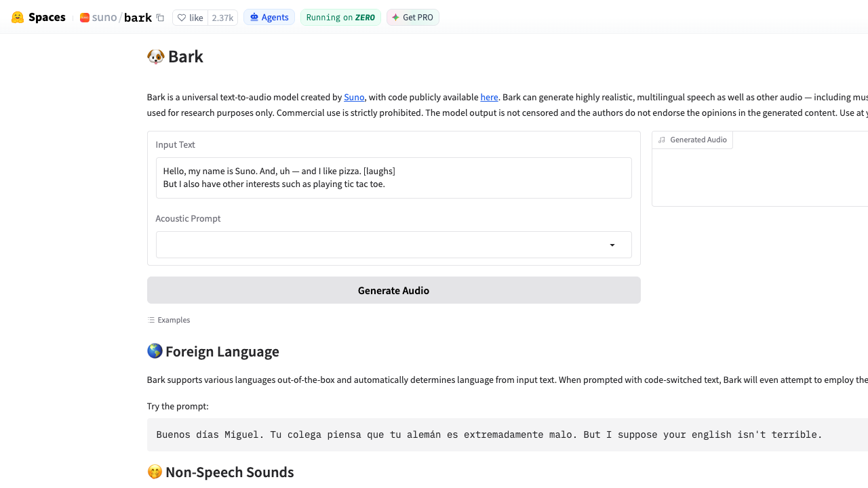Viewport: 868px width, 488px height.
Task: Open the Hugging Face Spaces logo
Action: (x=38, y=18)
